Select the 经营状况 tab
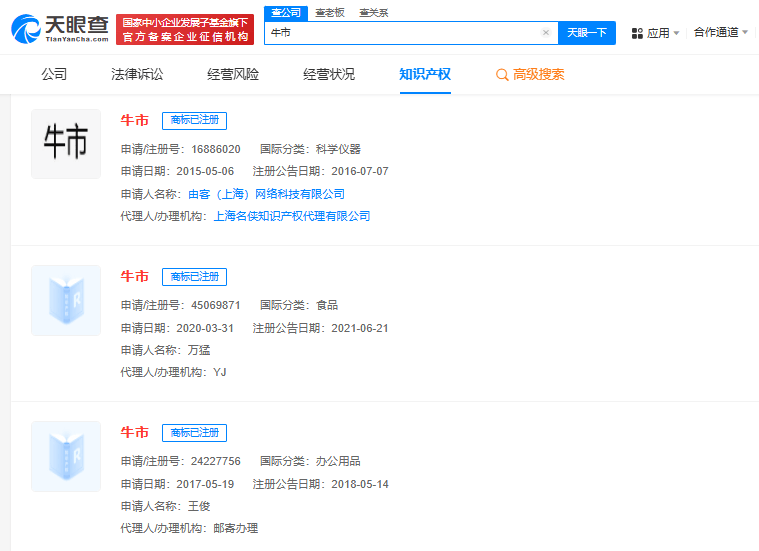The height and width of the screenshot is (551, 759). [329, 74]
